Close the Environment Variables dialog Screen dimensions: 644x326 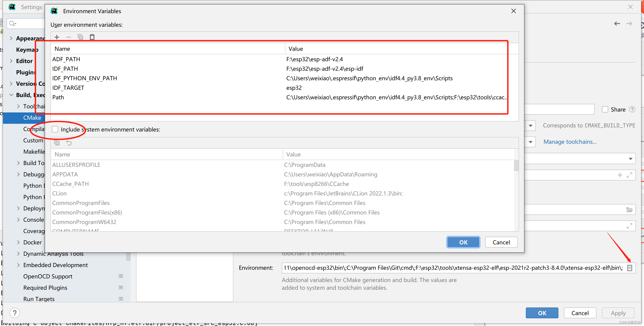point(513,11)
